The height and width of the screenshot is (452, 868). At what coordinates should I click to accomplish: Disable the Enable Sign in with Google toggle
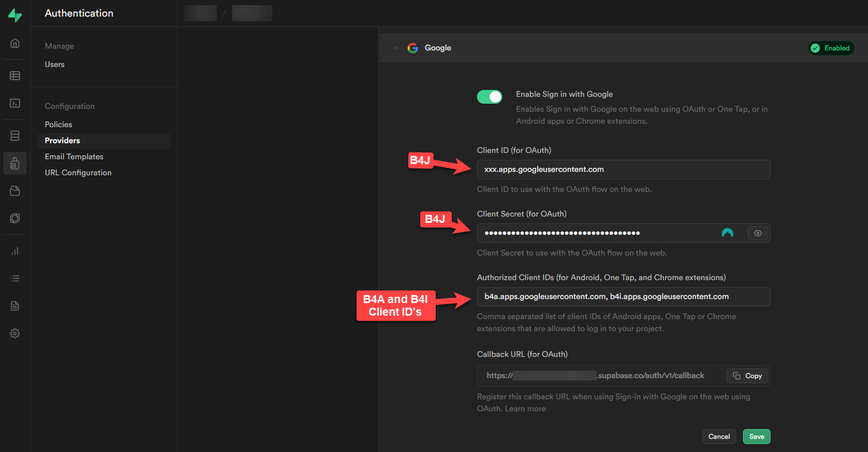click(x=489, y=96)
